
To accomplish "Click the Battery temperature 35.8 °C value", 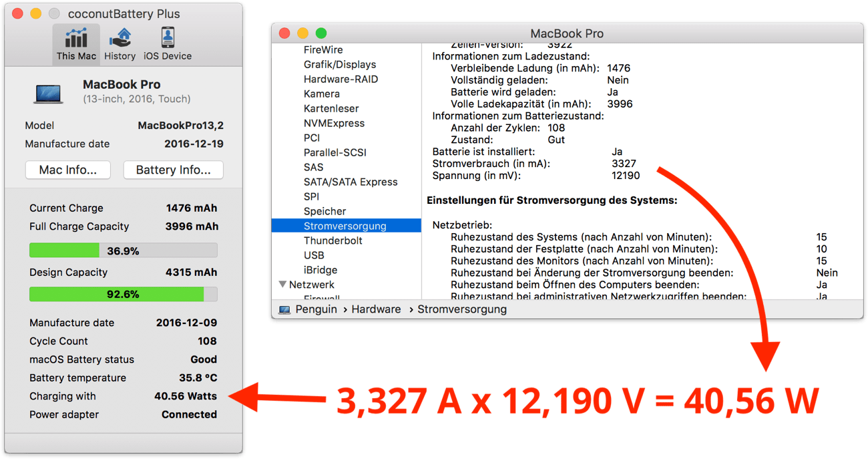I will [x=198, y=377].
